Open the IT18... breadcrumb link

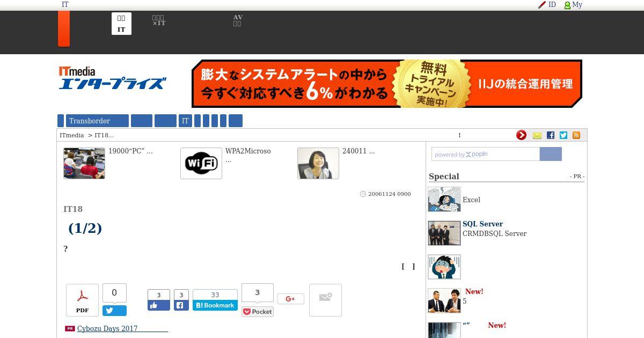click(104, 135)
